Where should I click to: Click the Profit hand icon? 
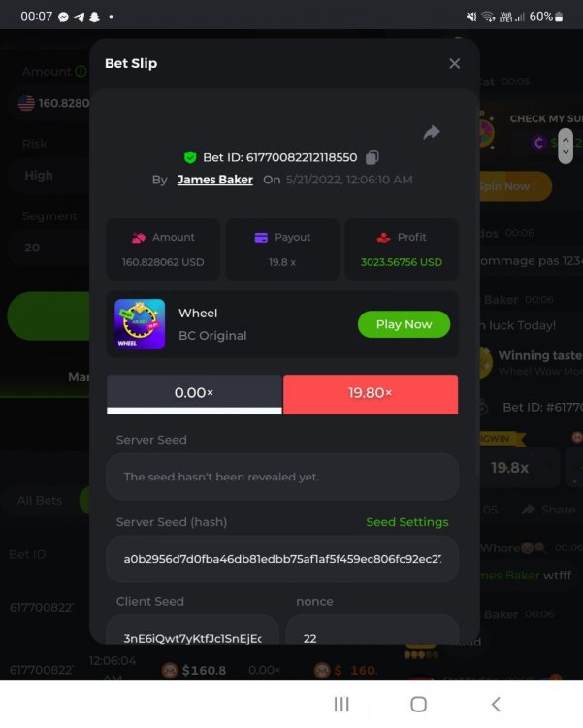pyautogui.click(x=384, y=238)
